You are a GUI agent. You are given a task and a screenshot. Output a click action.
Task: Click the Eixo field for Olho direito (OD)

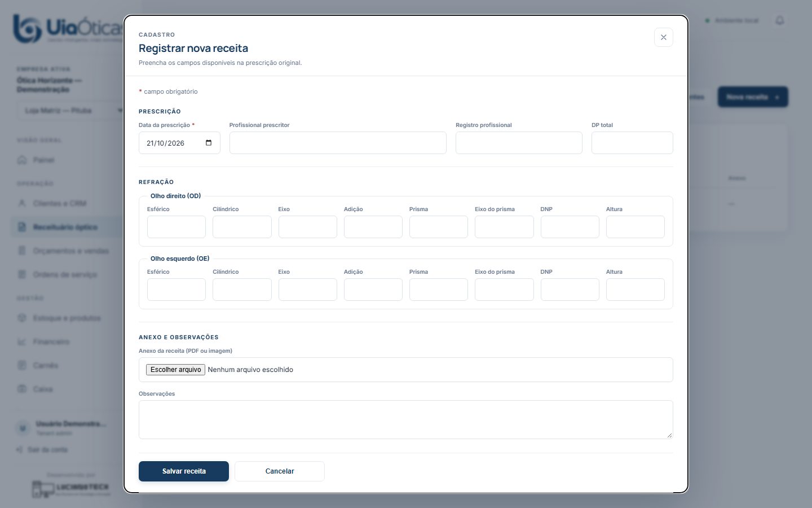(308, 227)
